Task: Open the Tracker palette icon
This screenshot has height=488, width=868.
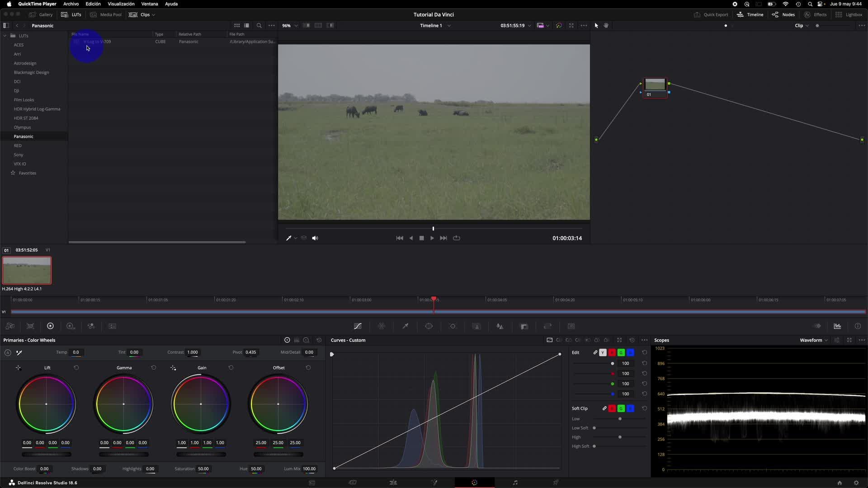Action: pos(453,326)
